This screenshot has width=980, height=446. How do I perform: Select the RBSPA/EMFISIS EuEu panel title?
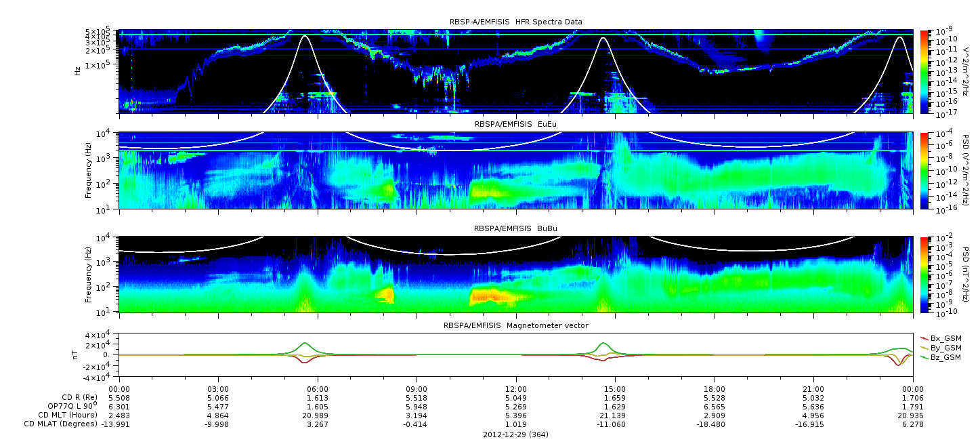click(515, 125)
